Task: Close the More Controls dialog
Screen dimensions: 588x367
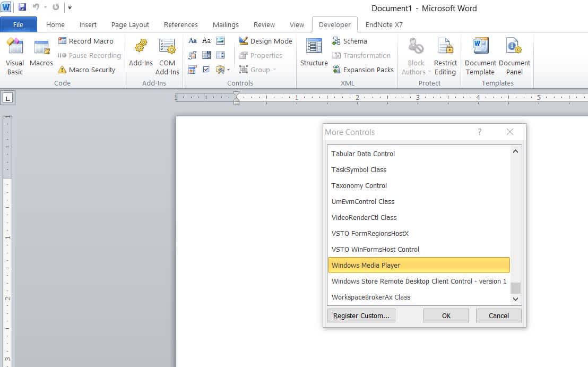Action: tap(509, 132)
